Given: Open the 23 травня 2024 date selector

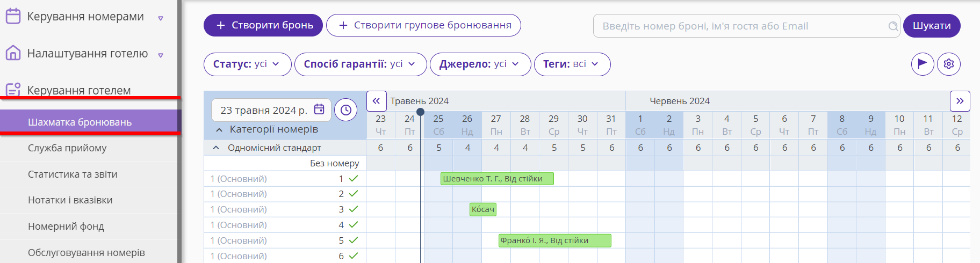Looking at the screenshot, I should [x=270, y=110].
